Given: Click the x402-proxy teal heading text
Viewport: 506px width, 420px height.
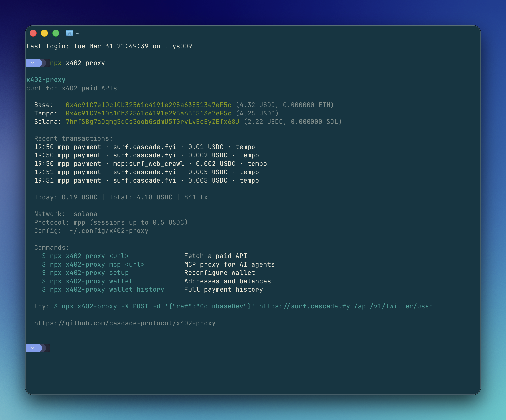Looking at the screenshot, I should point(46,80).
